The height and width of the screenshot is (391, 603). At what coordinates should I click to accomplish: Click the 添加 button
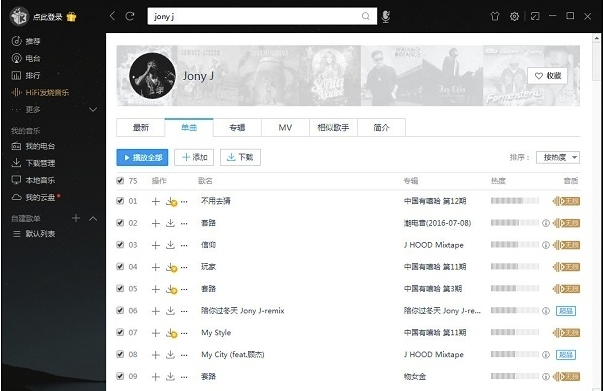pyautogui.click(x=194, y=157)
